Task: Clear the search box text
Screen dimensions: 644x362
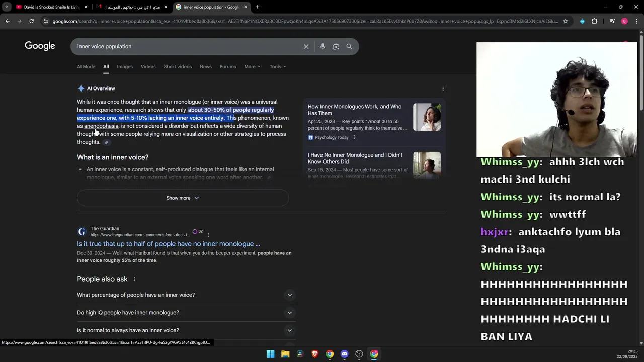Action: pos(306,46)
